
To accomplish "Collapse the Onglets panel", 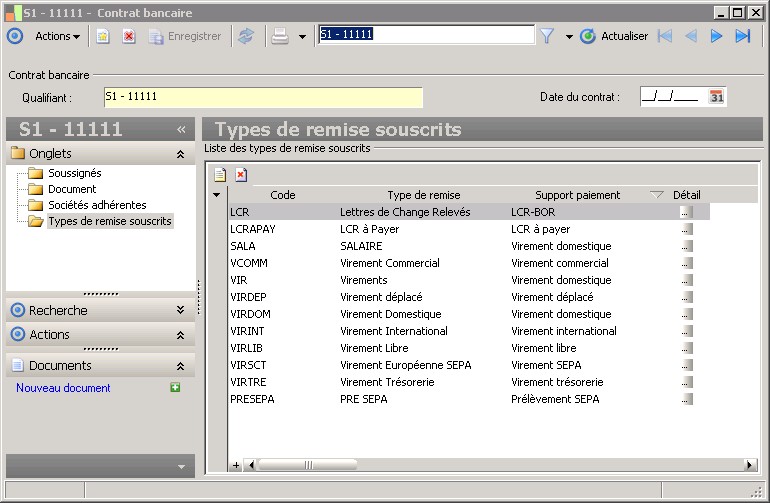I will pos(180,154).
